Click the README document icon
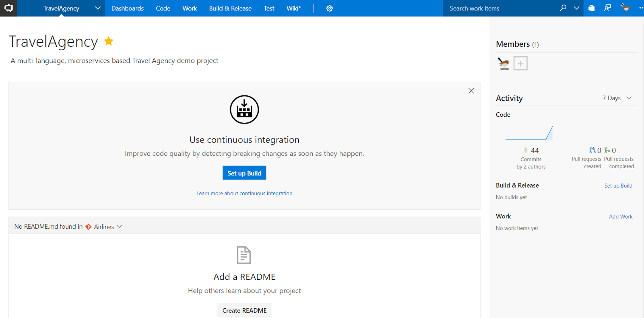644x318 pixels. [244, 255]
